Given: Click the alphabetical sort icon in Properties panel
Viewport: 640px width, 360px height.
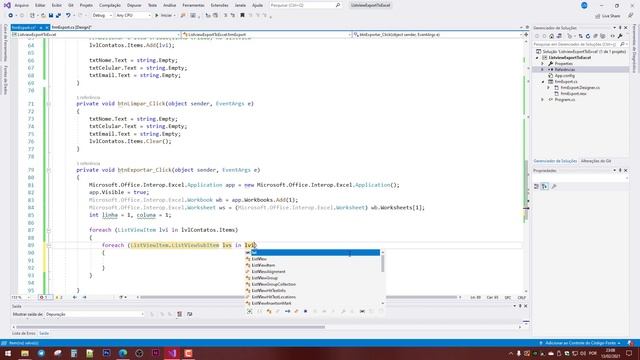Looking at the screenshot, I should tap(545, 186).
